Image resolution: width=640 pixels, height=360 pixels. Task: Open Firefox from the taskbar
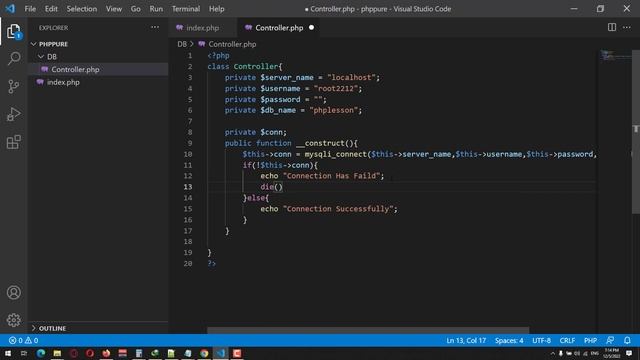[106, 353]
